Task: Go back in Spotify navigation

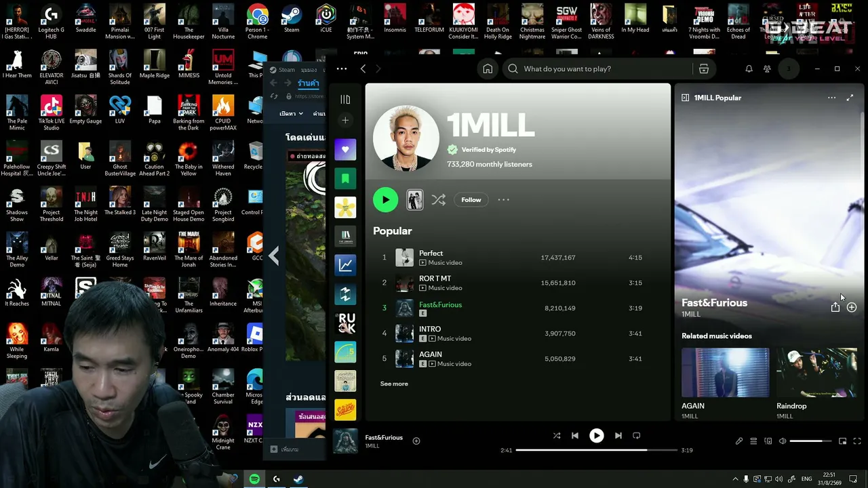Action: (363, 69)
